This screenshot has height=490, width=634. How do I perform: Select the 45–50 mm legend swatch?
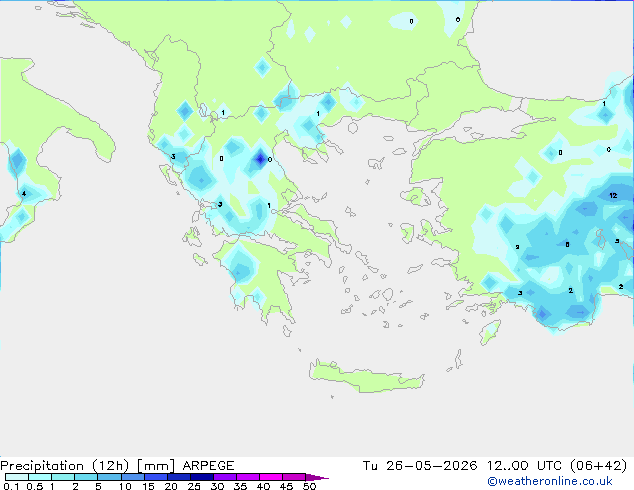pyautogui.click(x=294, y=477)
